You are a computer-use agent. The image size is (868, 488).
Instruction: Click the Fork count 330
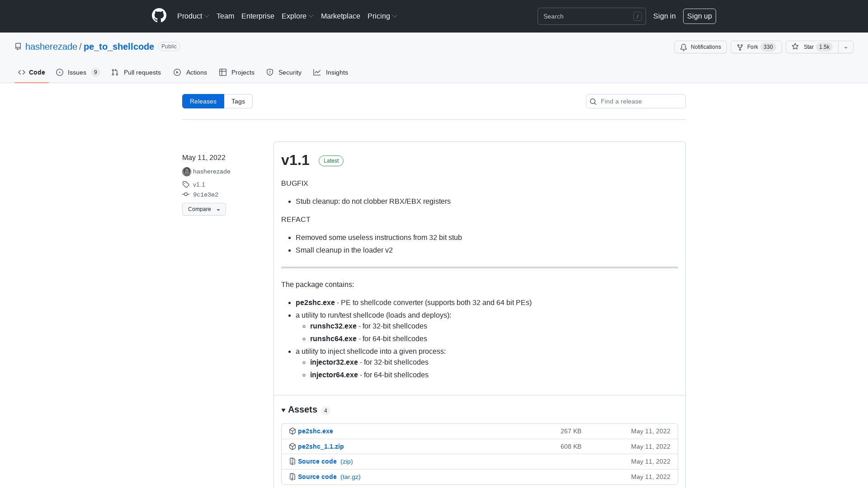pyautogui.click(x=768, y=47)
